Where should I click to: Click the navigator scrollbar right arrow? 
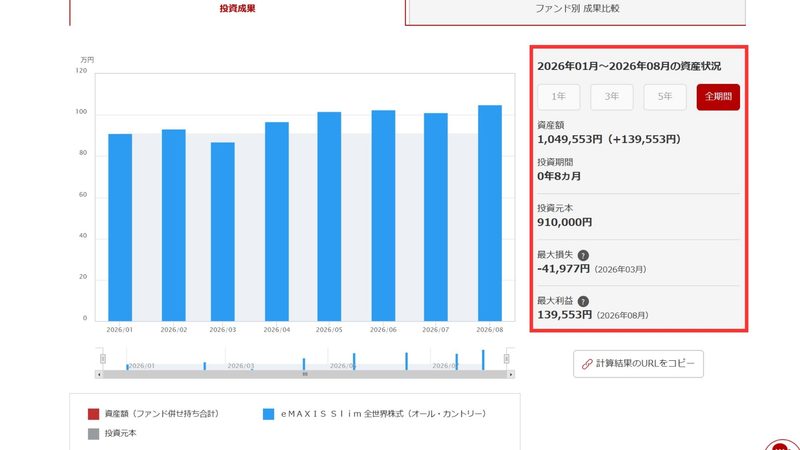(511, 374)
